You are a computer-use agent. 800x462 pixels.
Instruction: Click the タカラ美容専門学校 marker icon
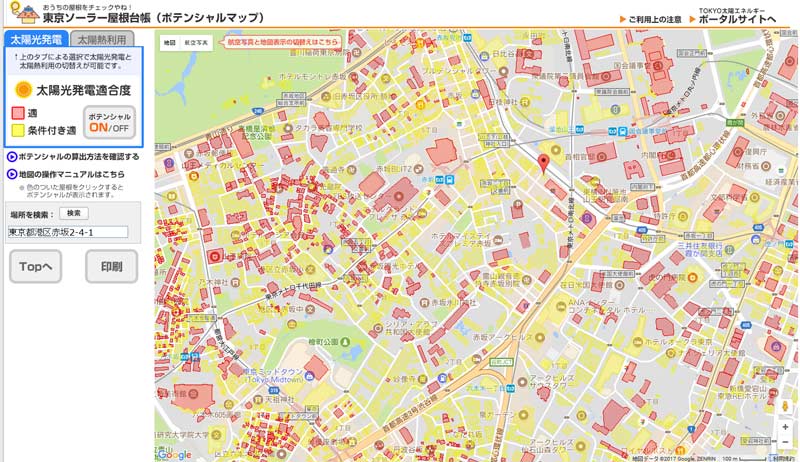click(x=288, y=128)
